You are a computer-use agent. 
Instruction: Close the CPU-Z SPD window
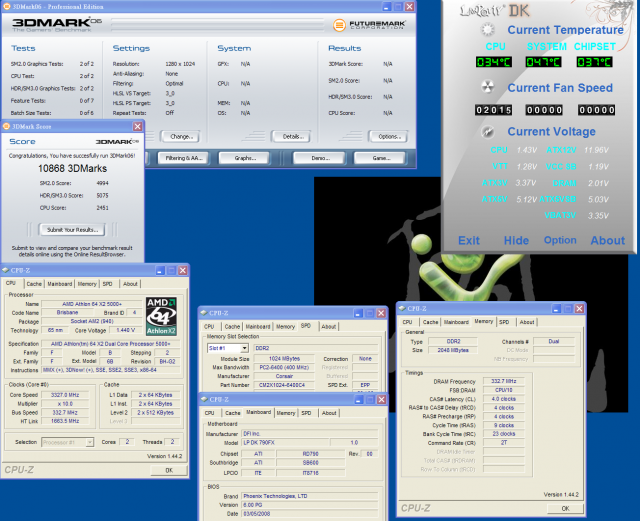point(381,313)
